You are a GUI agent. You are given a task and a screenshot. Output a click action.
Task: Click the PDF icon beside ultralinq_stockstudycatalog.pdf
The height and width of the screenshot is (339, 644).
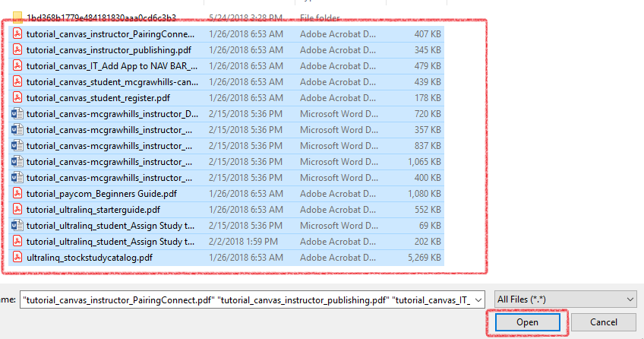17,258
